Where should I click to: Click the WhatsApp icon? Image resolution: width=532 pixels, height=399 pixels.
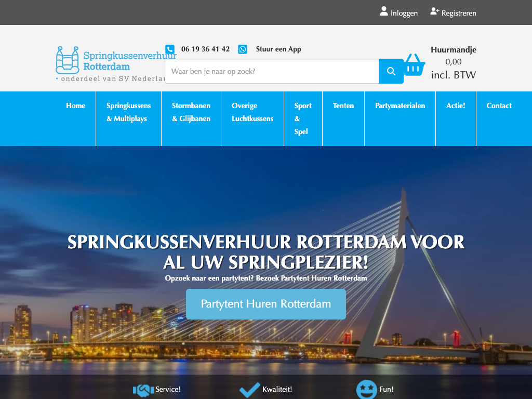pyautogui.click(x=243, y=49)
